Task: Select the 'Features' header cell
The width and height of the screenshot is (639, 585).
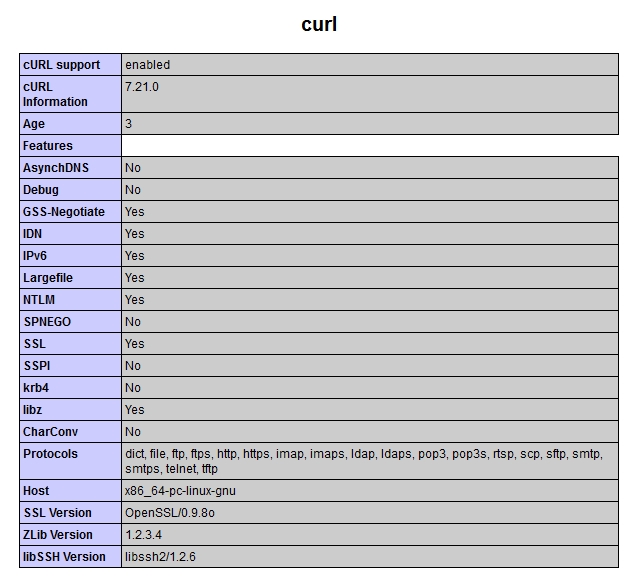Action: [x=71, y=146]
